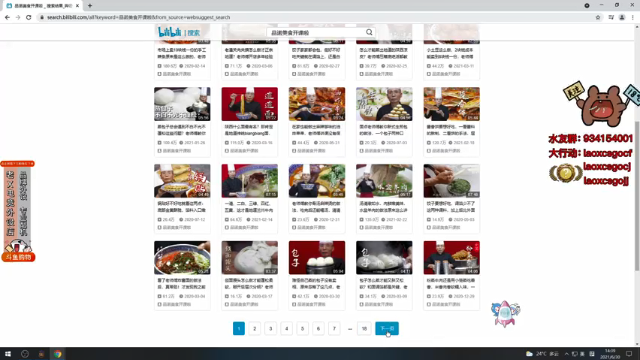
Task: Focus the bilibili keyword search field
Action: (316, 33)
